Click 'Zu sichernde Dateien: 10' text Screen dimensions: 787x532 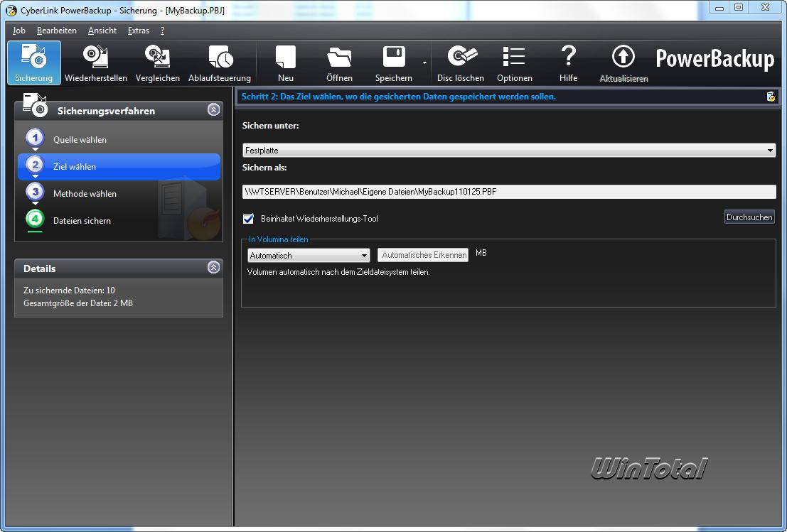tap(69, 291)
